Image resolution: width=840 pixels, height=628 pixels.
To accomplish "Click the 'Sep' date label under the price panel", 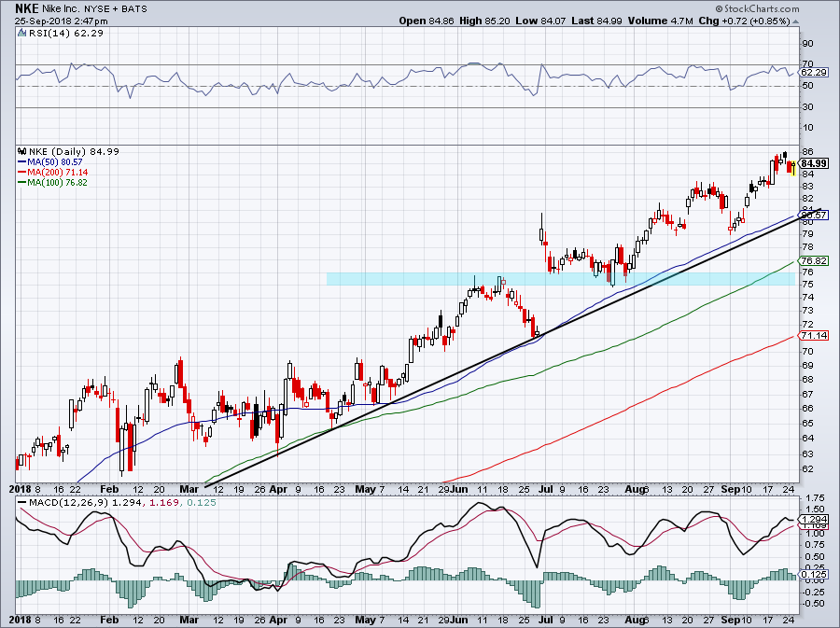I will click(730, 489).
